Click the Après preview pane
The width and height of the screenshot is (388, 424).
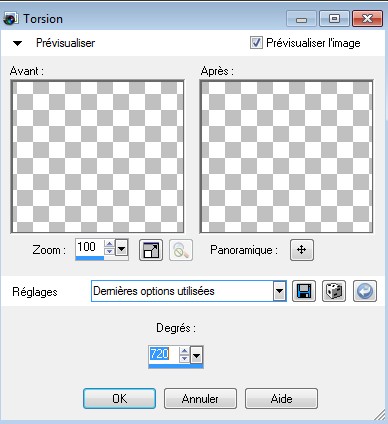pos(286,157)
